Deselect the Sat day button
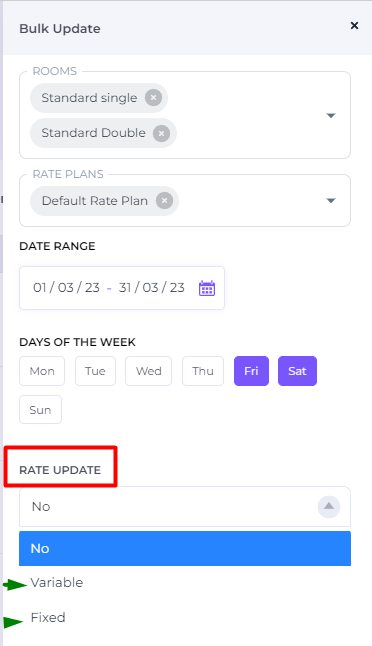 [x=297, y=371]
